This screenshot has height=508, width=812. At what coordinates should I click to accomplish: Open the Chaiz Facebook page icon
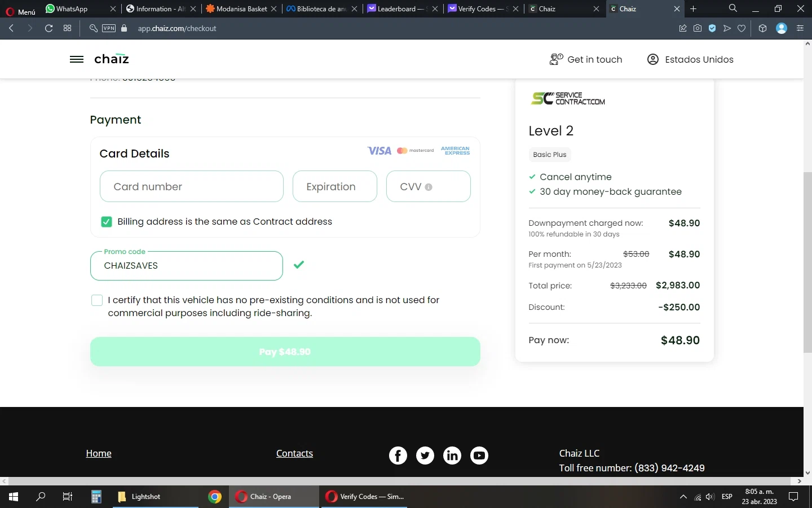[398, 456]
